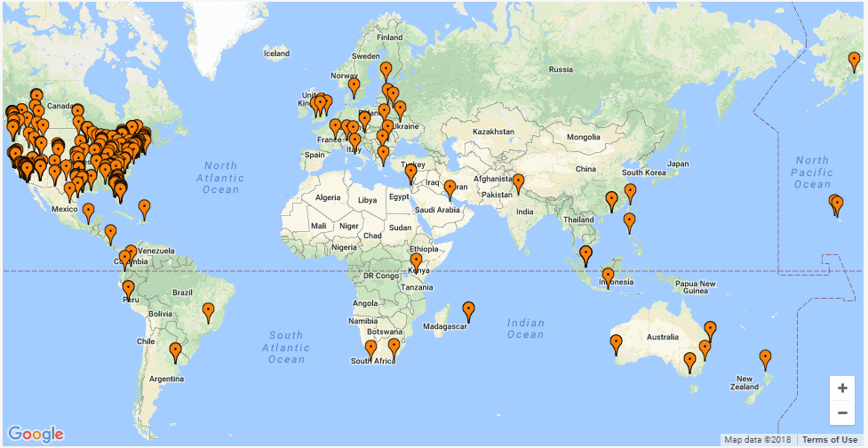Select the marker east of Madagascar

pyautogui.click(x=468, y=311)
